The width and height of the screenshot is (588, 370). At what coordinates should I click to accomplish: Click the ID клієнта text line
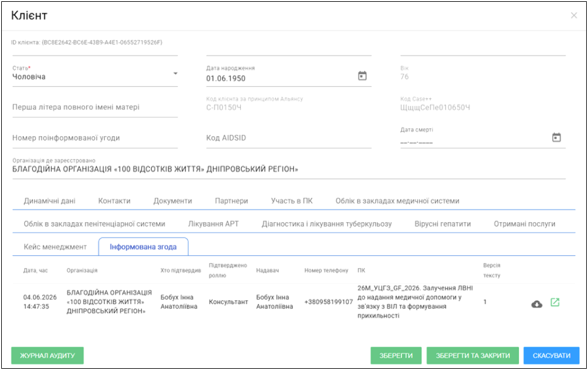tap(87, 42)
